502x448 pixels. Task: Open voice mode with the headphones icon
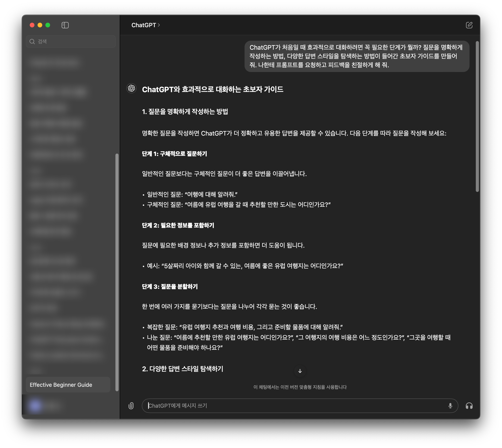click(469, 406)
